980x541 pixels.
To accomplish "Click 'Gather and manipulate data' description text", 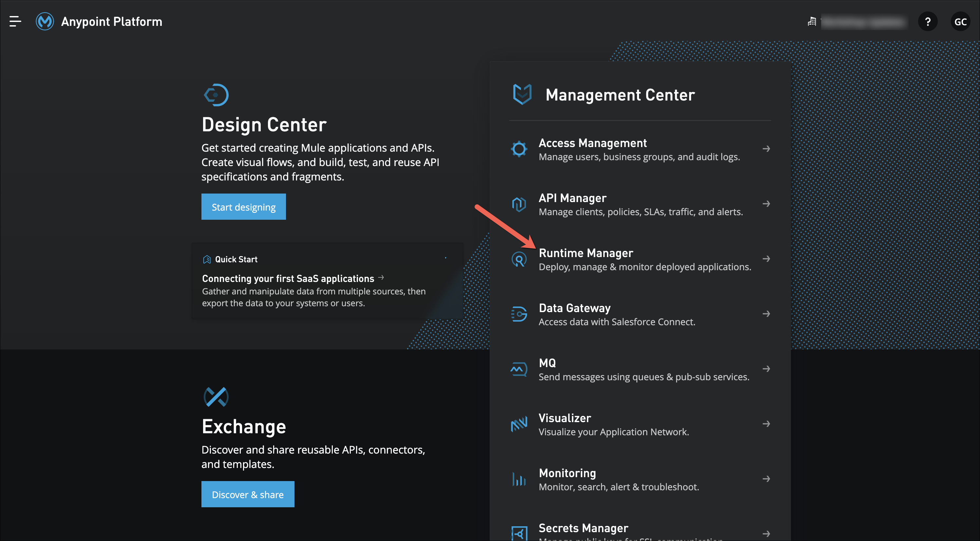I will tap(313, 297).
